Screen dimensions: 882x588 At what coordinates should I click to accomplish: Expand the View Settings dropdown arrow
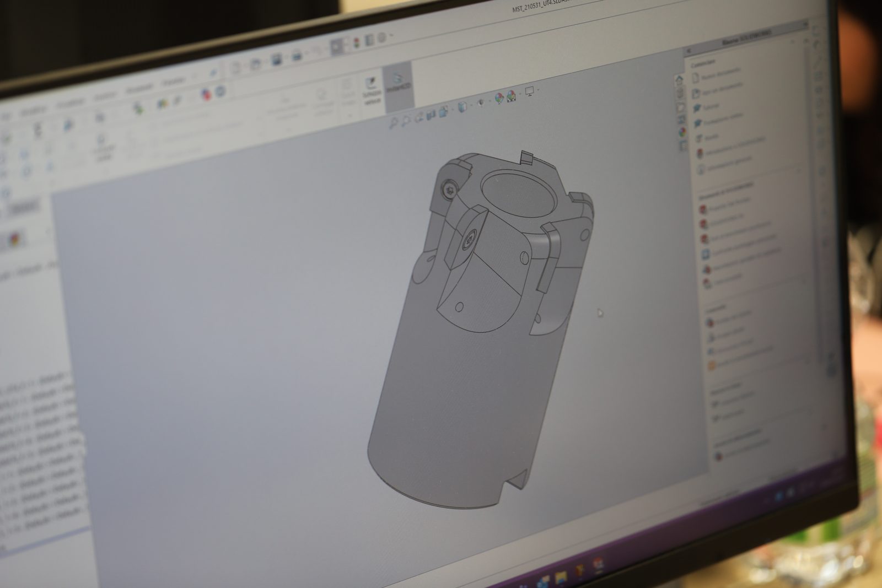tap(538, 90)
